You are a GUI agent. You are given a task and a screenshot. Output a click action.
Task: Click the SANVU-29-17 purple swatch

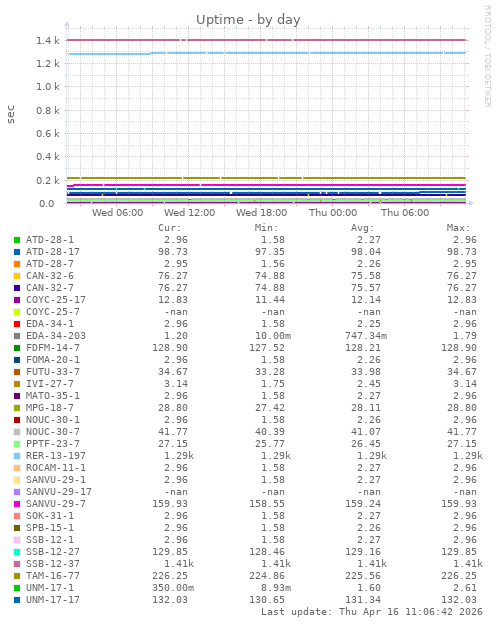pyautogui.click(x=17, y=492)
